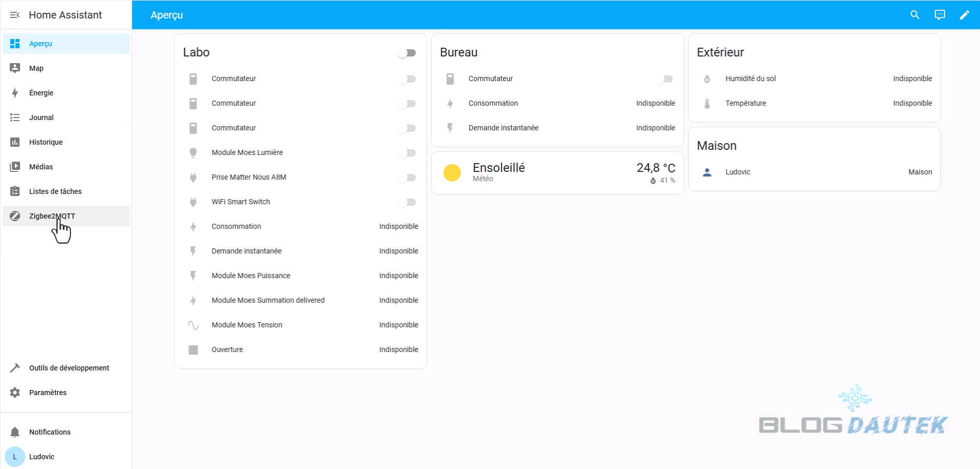The width and height of the screenshot is (980, 469).
Task: Toggle the WiFi Smart Switch
Action: point(407,202)
